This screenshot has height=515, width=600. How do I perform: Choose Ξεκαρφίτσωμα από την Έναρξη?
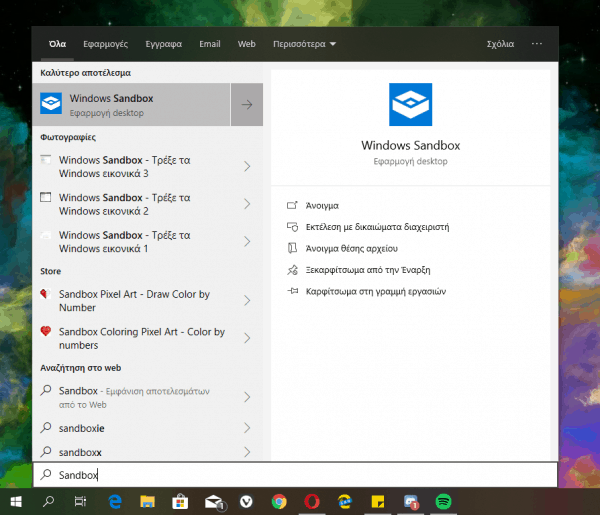(368, 270)
